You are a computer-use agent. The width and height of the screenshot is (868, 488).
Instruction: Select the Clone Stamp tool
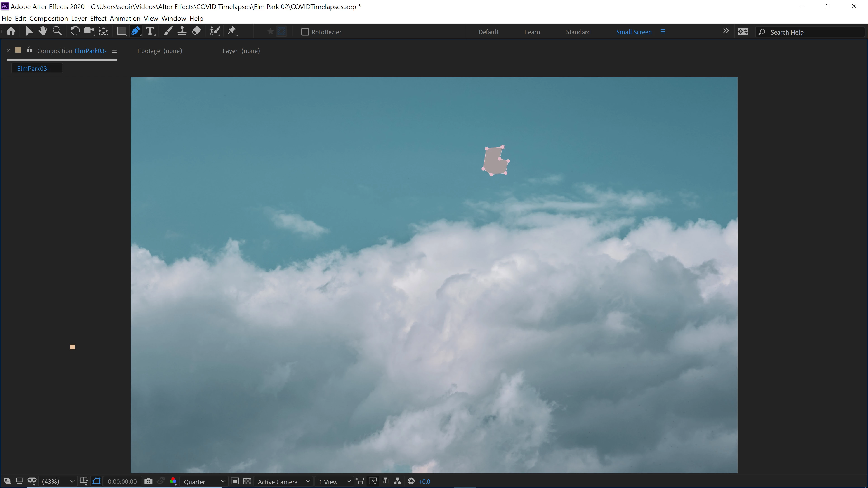pos(182,31)
